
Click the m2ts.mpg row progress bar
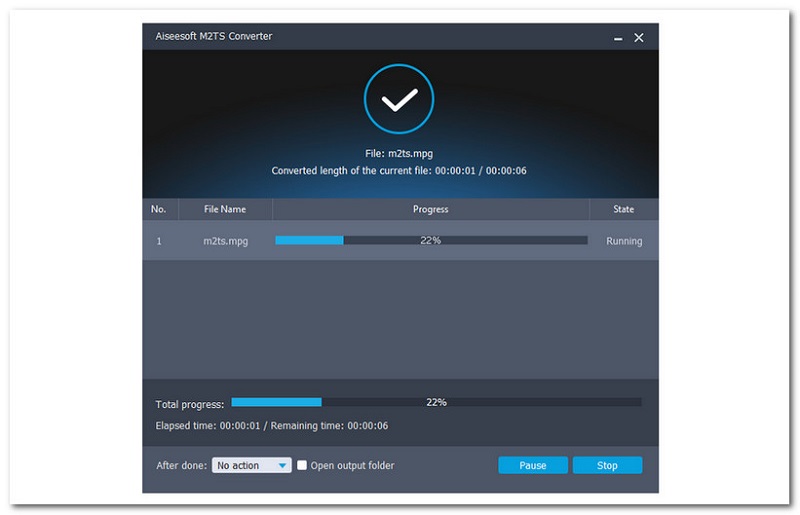point(431,240)
